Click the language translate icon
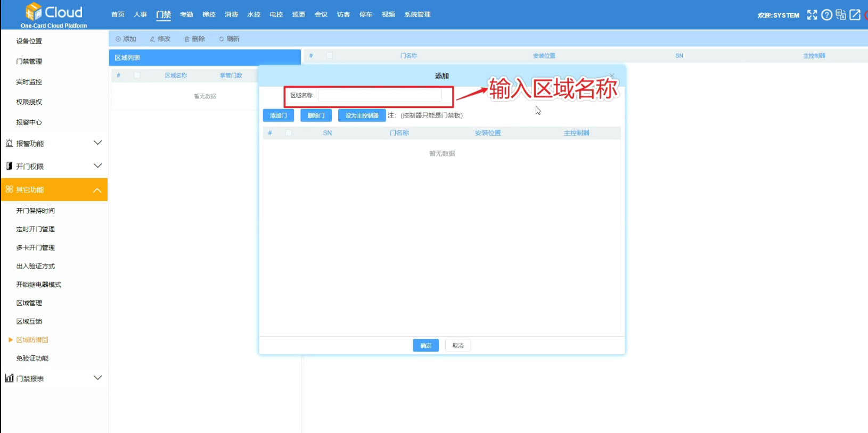This screenshot has height=433, width=868. (841, 15)
